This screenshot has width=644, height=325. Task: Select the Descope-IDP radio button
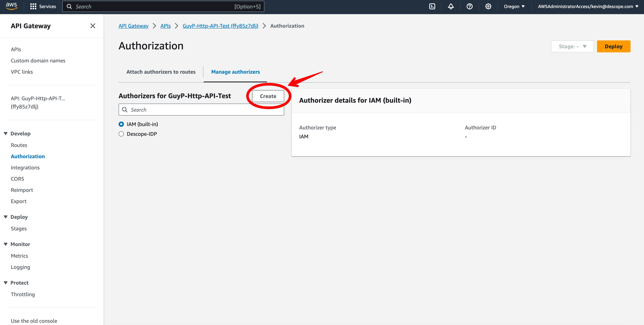[x=121, y=134]
